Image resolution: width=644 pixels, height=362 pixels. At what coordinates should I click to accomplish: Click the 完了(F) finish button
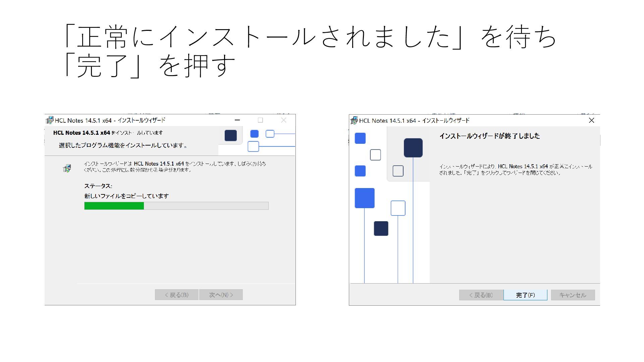[x=525, y=295]
